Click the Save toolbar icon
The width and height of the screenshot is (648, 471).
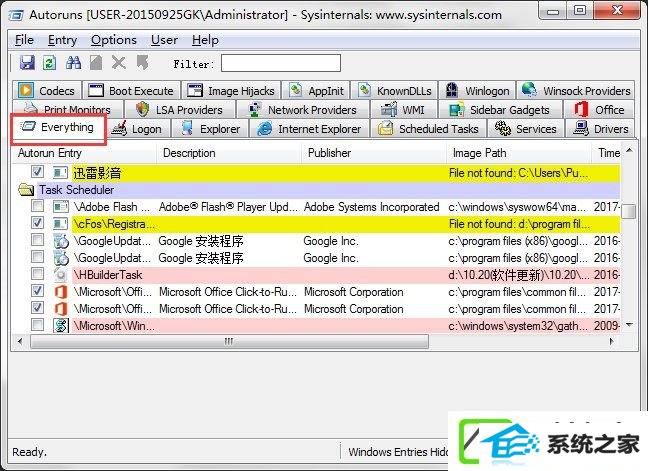click(27, 63)
